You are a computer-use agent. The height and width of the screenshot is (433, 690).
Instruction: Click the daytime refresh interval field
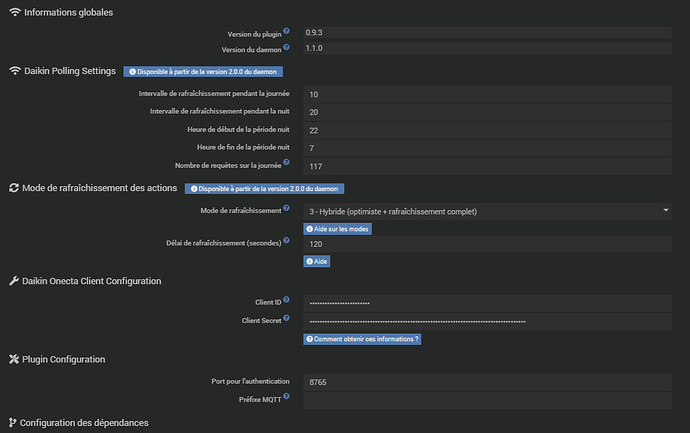[486, 94]
